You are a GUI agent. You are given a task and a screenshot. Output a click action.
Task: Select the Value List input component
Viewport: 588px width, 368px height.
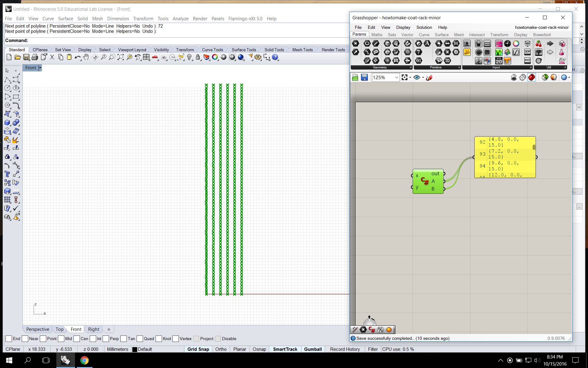coord(487,44)
